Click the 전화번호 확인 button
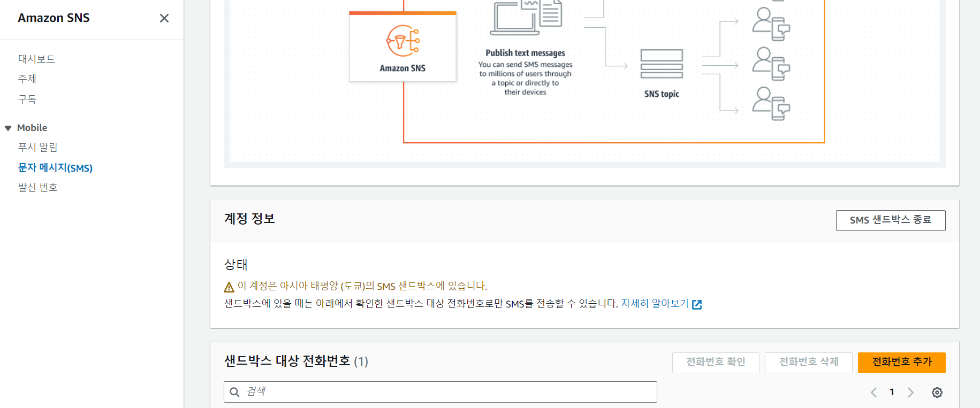The width and height of the screenshot is (980, 408). click(716, 363)
